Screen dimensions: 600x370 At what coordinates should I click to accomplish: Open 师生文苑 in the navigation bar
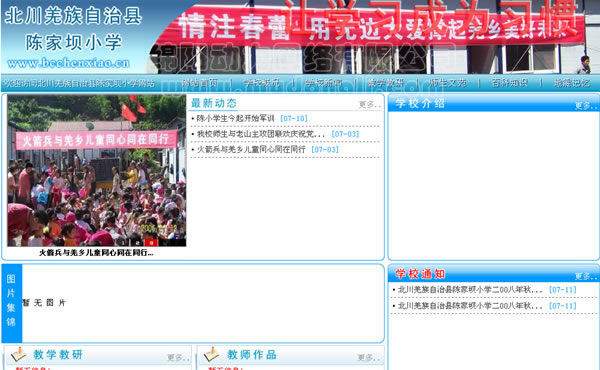(x=448, y=83)
